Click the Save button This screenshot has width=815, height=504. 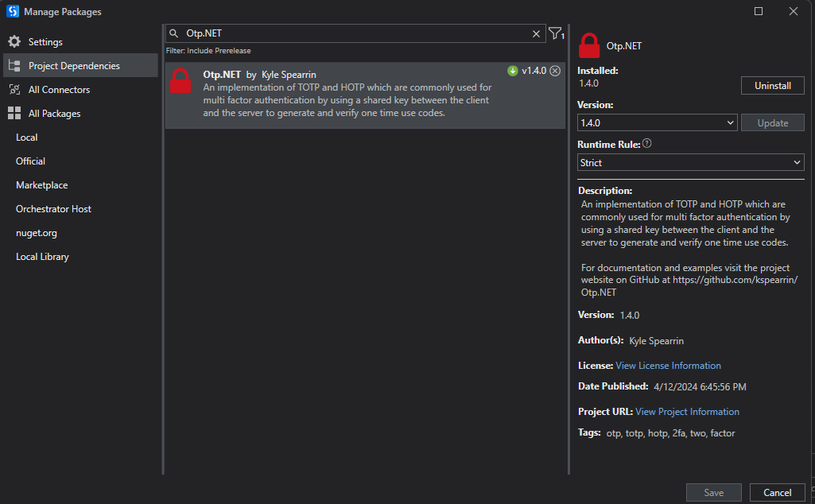click(714, 493)
